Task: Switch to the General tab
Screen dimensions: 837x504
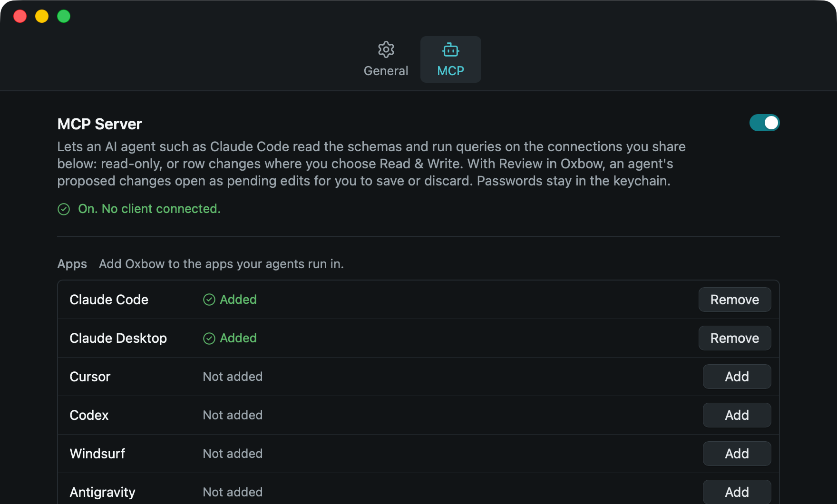Action: 386,59
